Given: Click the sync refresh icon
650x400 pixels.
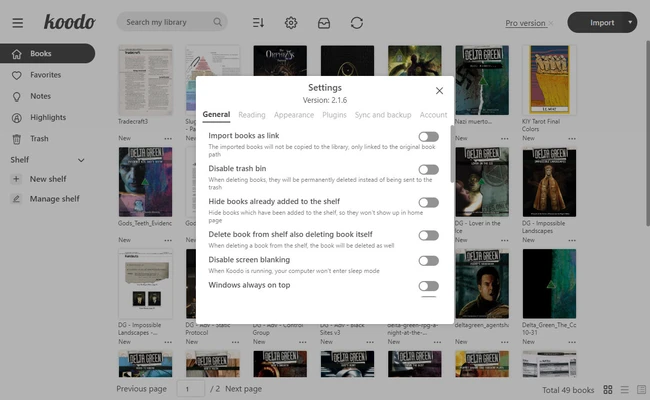Looking at the screenshot, I should pos(357,23).
